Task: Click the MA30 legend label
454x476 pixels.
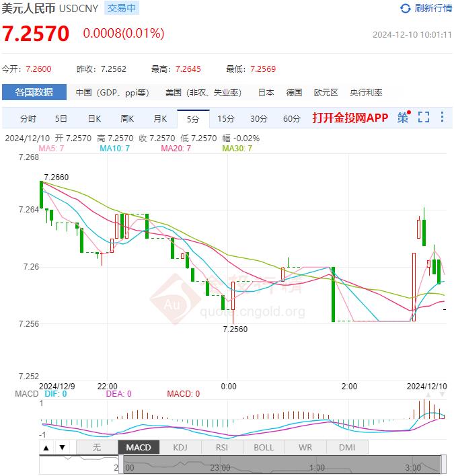Action: pyautogui.click(x=237, y=149)
